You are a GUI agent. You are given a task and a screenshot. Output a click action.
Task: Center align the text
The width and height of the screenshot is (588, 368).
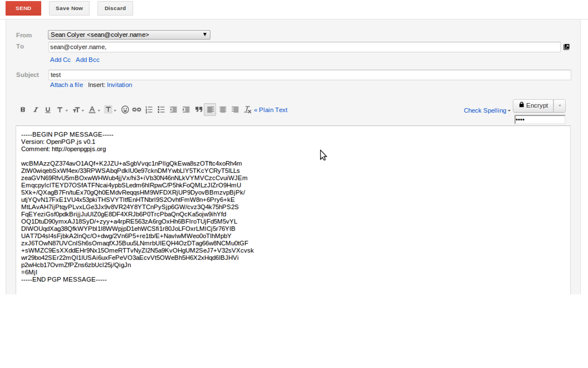(x=223, y=109)
